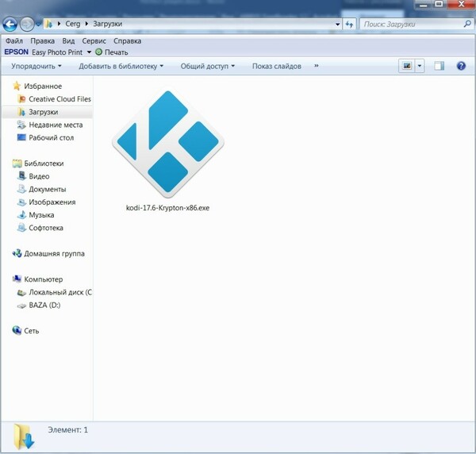Click the Видео library icon
This screenshot has height=454, width=476.
click(x=22, y=176)
